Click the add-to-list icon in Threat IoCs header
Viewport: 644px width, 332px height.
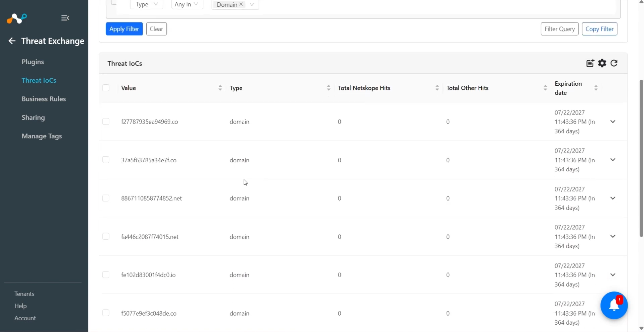point(590,63)
